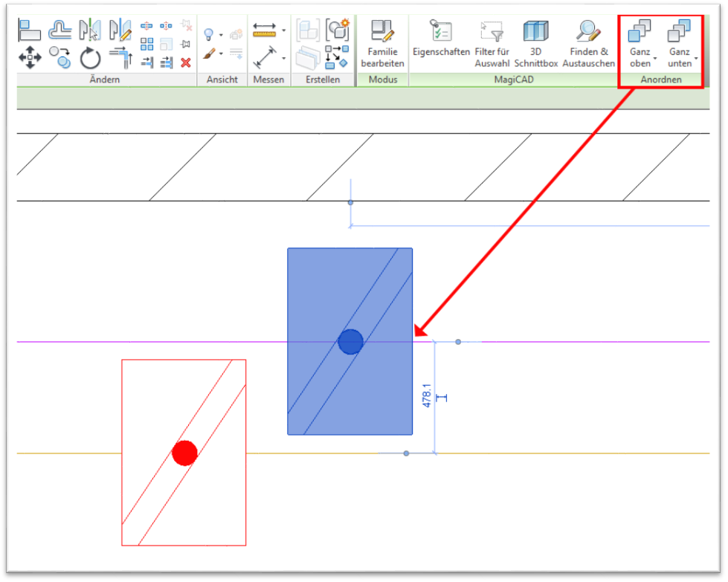Viewport: 728px width, 582px height.
Task: Click Familie bearbeiten button
Action: click(x=382, y=43)
